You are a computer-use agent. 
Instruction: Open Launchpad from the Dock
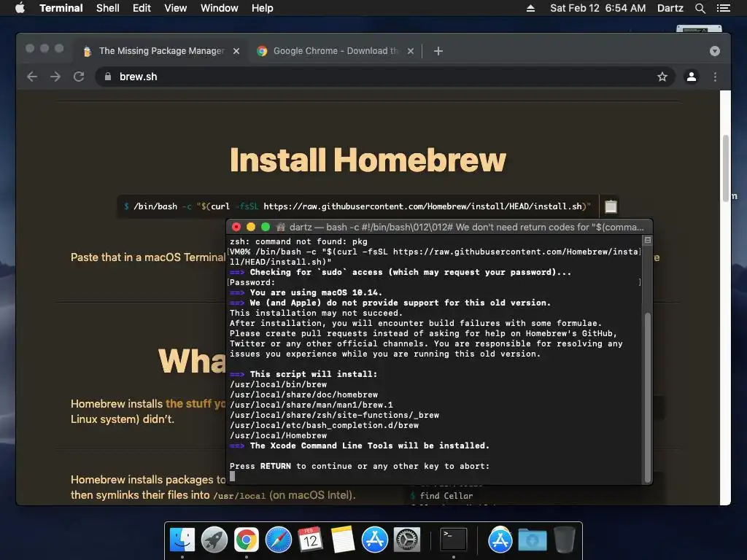point(214,540)
